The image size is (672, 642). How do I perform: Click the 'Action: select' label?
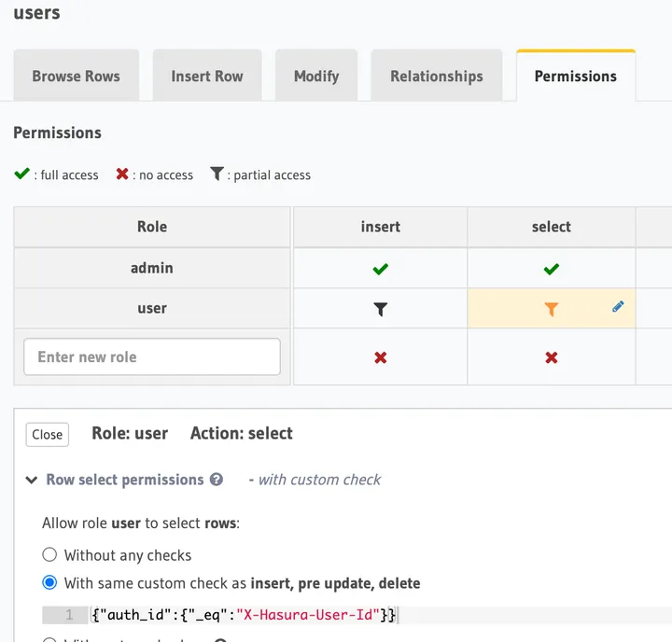242,433
